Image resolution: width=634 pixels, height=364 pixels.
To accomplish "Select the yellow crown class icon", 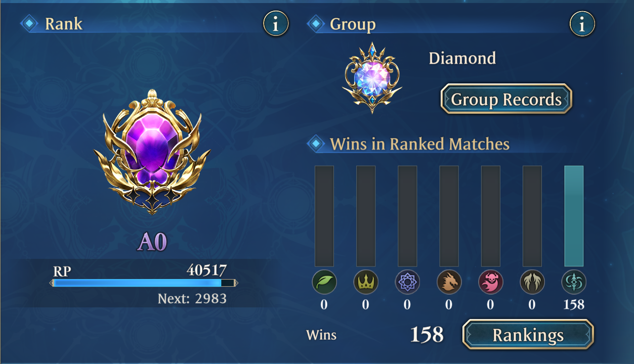I will (x=365, y=282).
